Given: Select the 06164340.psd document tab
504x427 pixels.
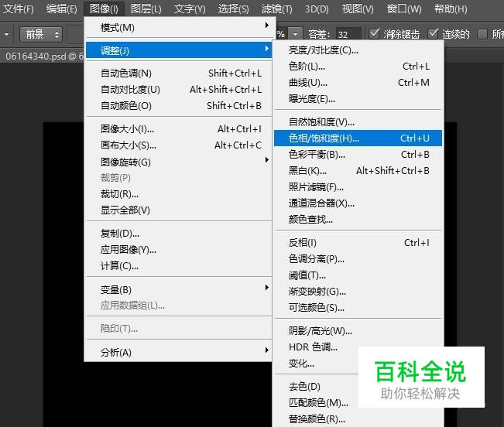Looking at the screenshot, I should pyautogui.click(x=43, y=56).
